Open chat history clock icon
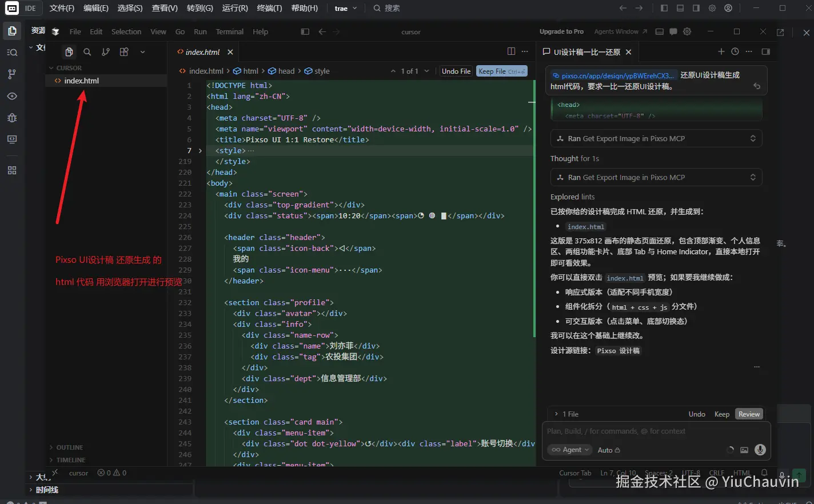Image resolution: width=814 pixels, height=504 pixels. (x=735, y=51)
